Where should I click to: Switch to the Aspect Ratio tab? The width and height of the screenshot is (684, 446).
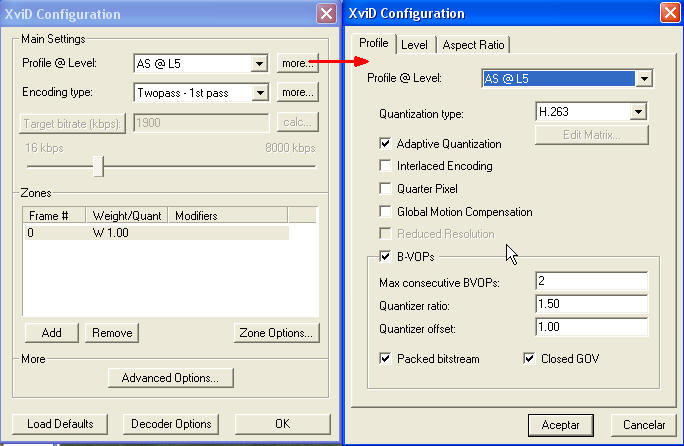(474, 45)
